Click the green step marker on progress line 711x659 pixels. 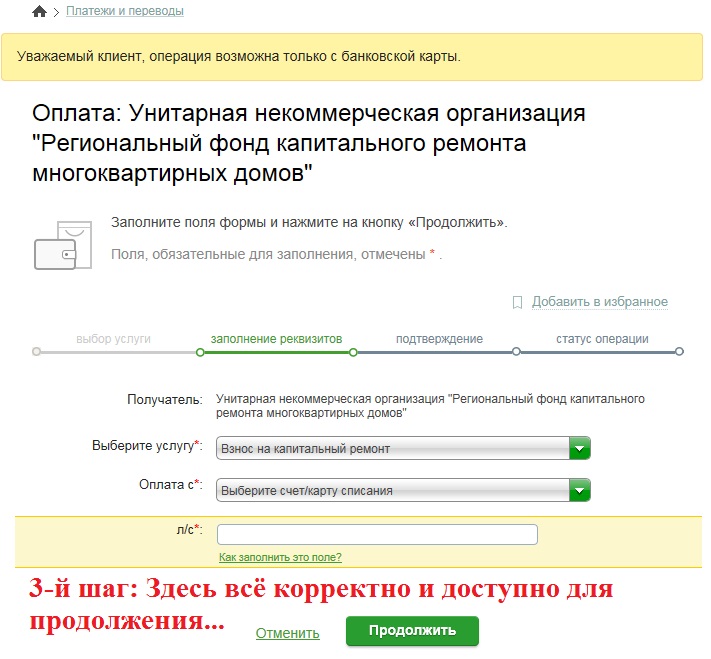(200, 352)
